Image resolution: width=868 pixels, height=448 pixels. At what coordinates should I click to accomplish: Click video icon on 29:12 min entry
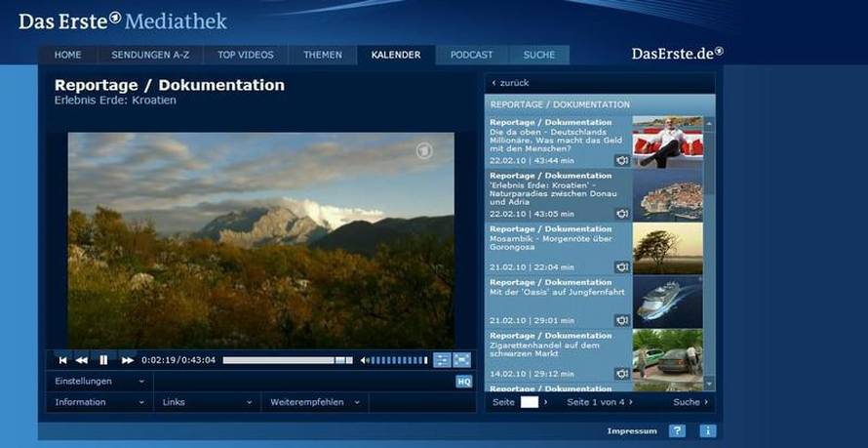point(622,374)
